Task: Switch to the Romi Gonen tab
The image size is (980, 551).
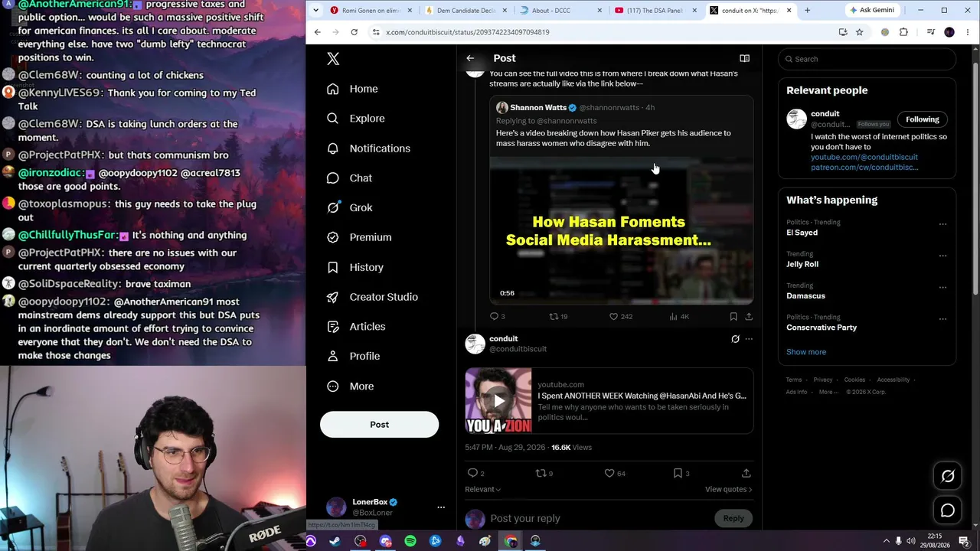Action: [x=371, y=11]
